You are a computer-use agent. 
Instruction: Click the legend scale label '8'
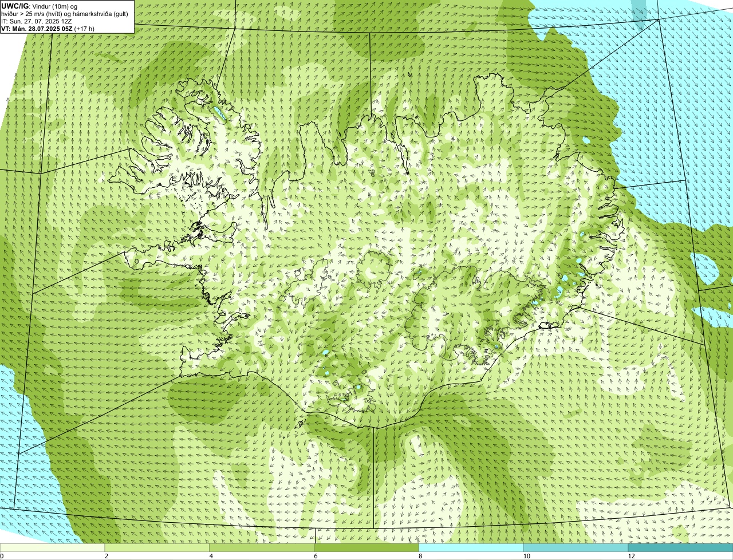[421, 556]
